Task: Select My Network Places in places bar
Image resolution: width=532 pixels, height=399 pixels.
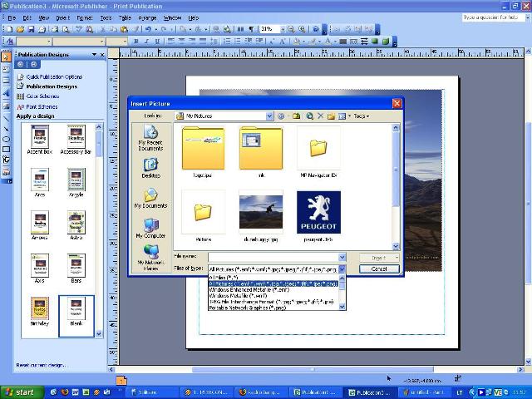Action: (x=150, y=256)
